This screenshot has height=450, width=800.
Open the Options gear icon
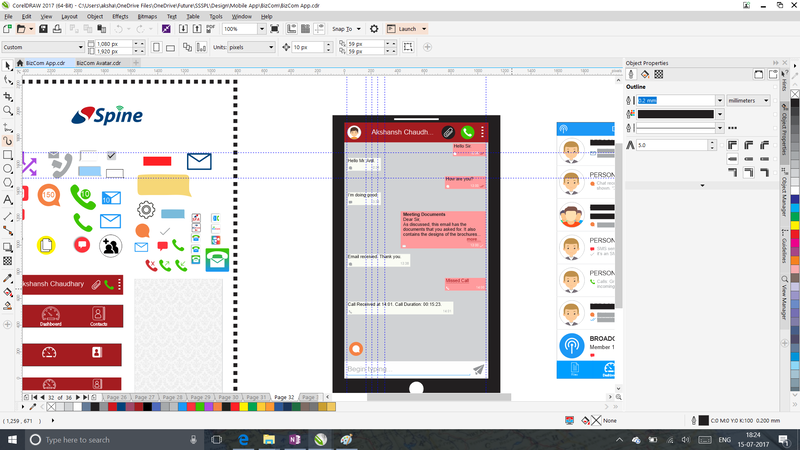[x=374, y=29]
